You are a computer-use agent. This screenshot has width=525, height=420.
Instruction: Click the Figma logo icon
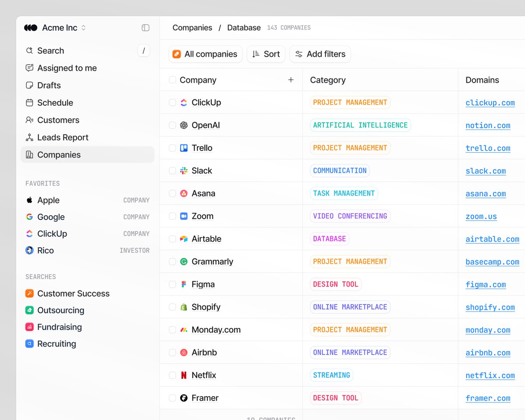tap(184, 284)
